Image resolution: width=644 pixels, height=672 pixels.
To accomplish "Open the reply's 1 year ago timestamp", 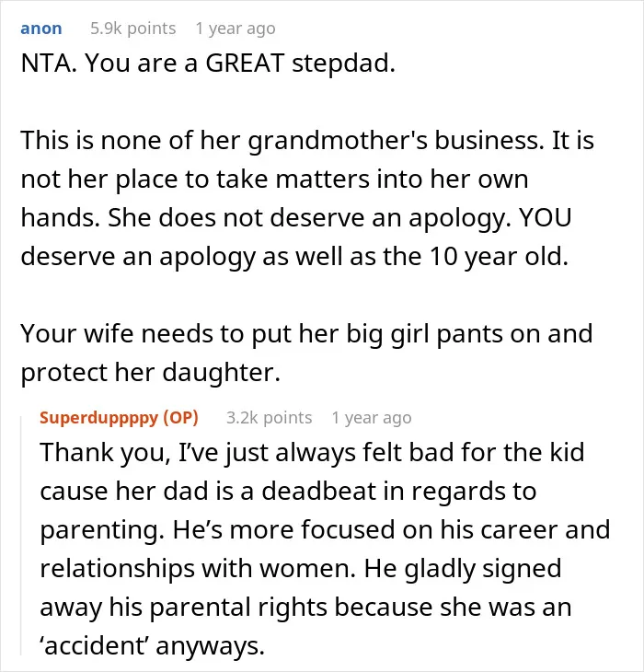I will coord(372,417).
